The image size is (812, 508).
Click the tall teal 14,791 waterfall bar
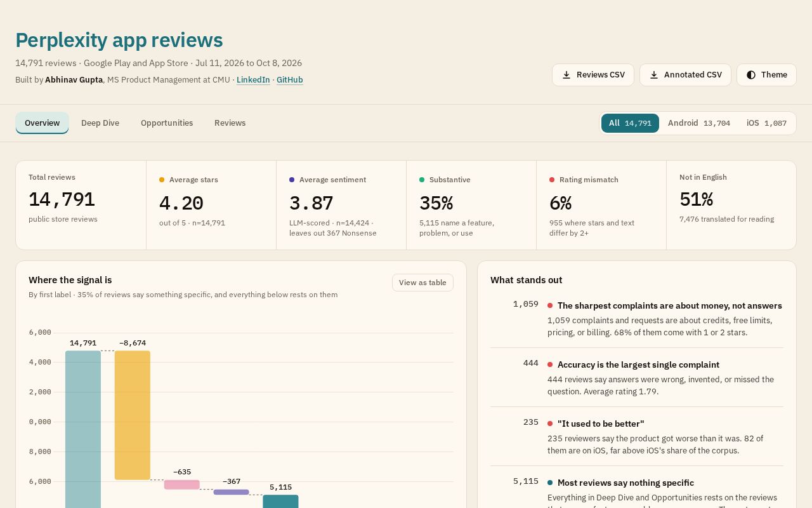coord(83,429)
